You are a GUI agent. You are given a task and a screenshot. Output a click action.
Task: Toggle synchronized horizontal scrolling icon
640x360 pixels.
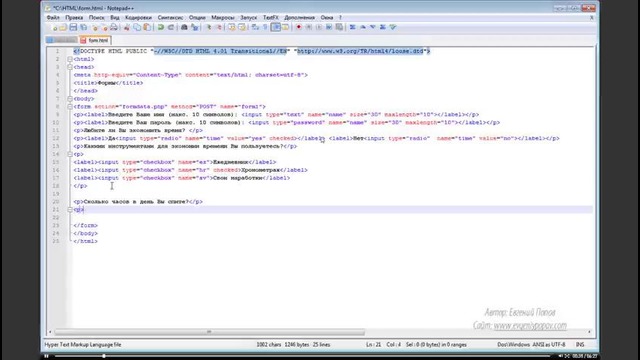tap(242, 27)
